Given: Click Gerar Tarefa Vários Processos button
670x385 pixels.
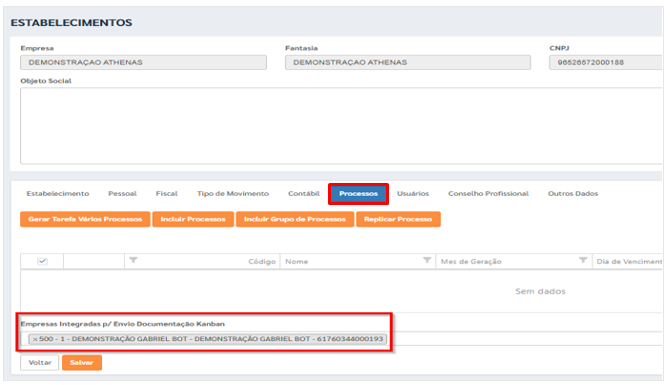Looking at the screenshot, I should pyautogui.click(x=85, y=219).
